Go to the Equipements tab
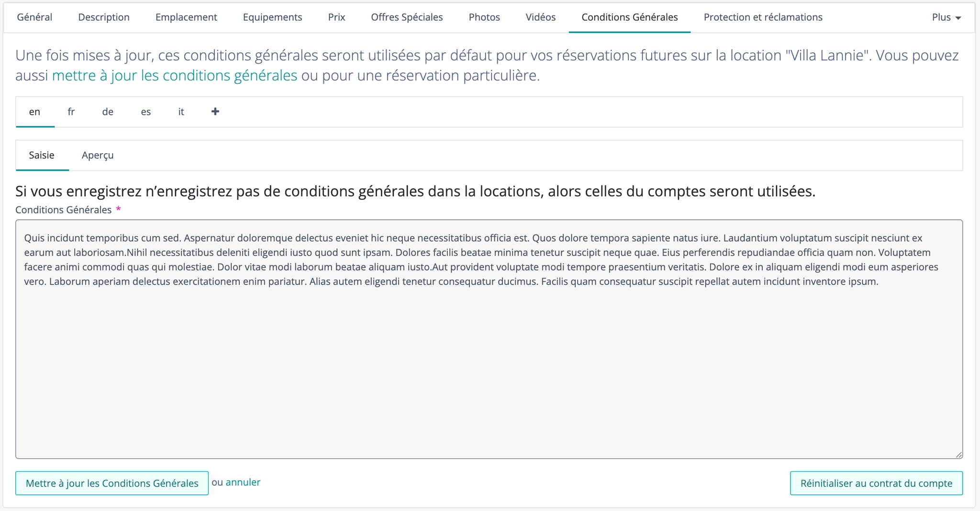Viewport: 980px width, 511px height. [x=272, y=17]
